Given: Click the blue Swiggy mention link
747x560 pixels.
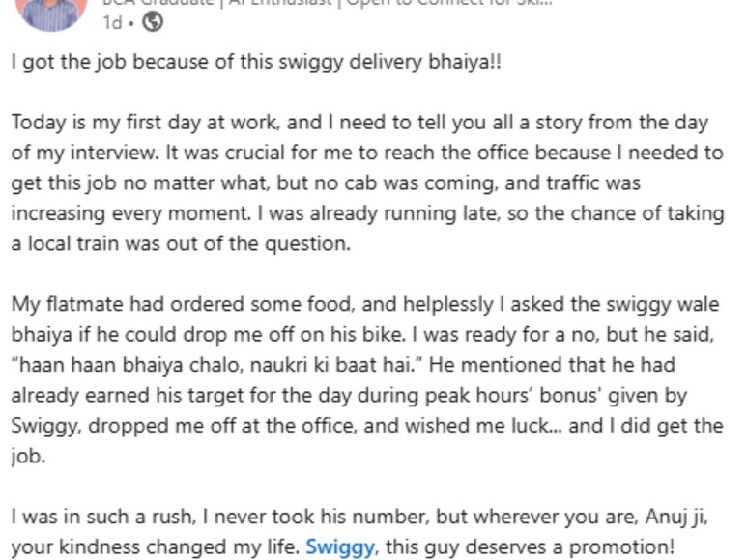Looking at the screenshot, I should 340,547.
